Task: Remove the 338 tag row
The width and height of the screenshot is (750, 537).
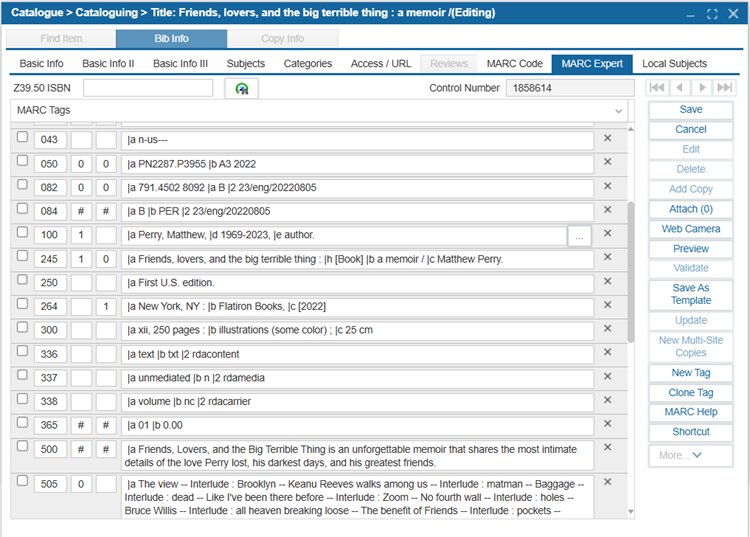Action: click(607, 400)
